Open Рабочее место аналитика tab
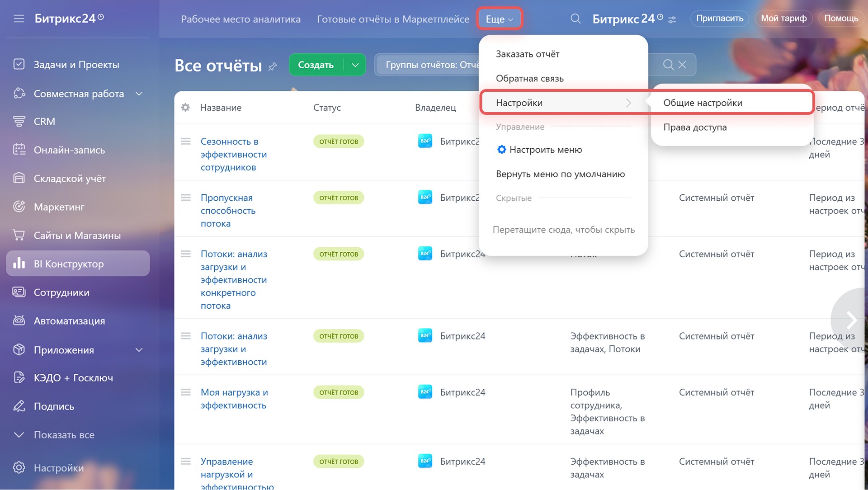This screenshot has height=490, width=868. coord(241,19)
